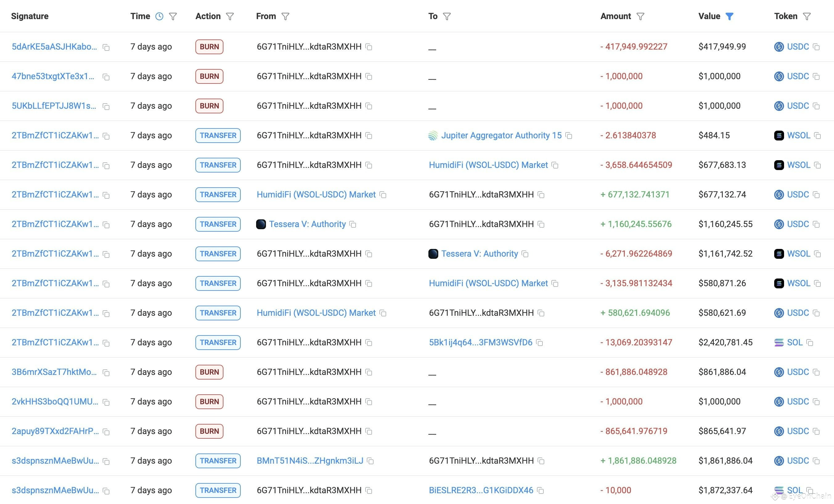
Task: Open the Action column filter
Action: coord(230,16)
